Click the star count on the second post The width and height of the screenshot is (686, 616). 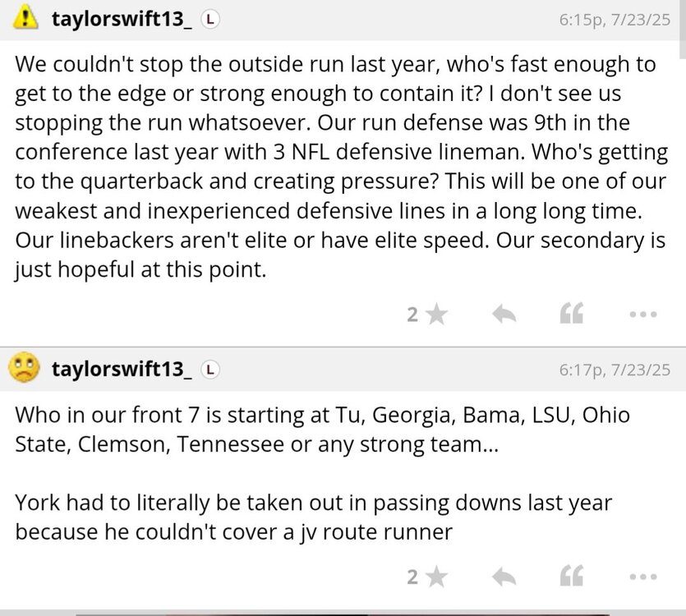[413, 577]
